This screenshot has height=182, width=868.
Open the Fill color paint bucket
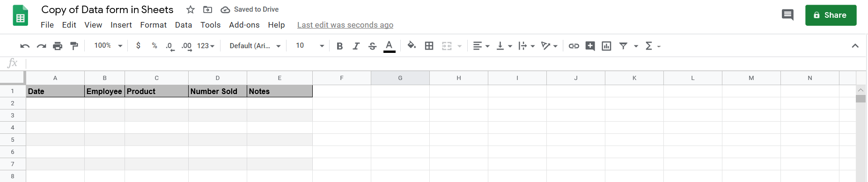[x=412, y=45]
